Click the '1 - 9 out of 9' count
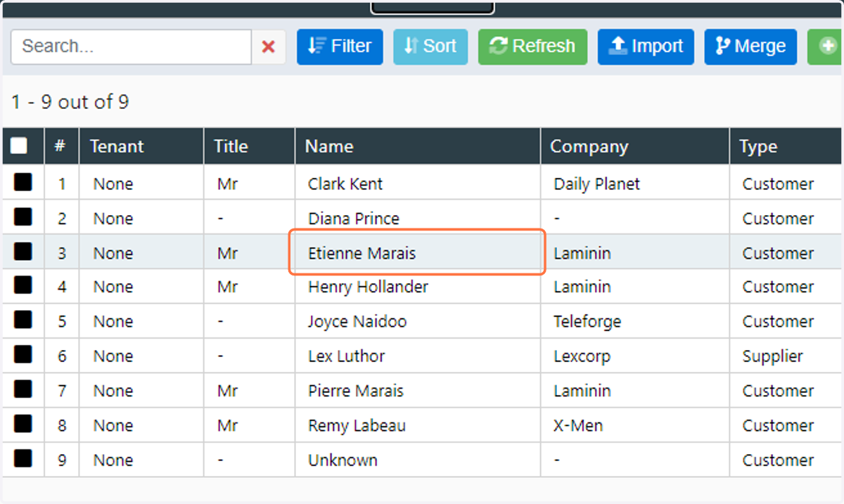 [x=70, y=103]
